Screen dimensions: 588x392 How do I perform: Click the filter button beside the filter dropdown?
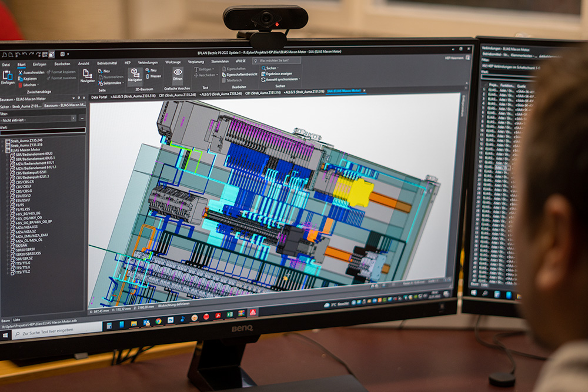pos(82,119)
